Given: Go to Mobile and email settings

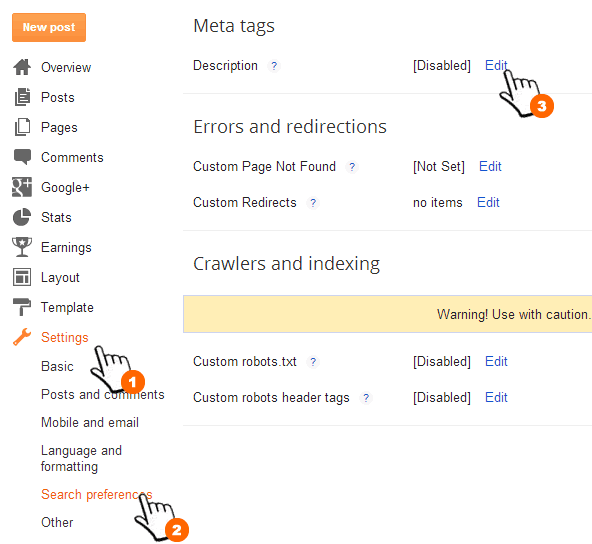Looking at the screenshot, I should click(90, 422).
